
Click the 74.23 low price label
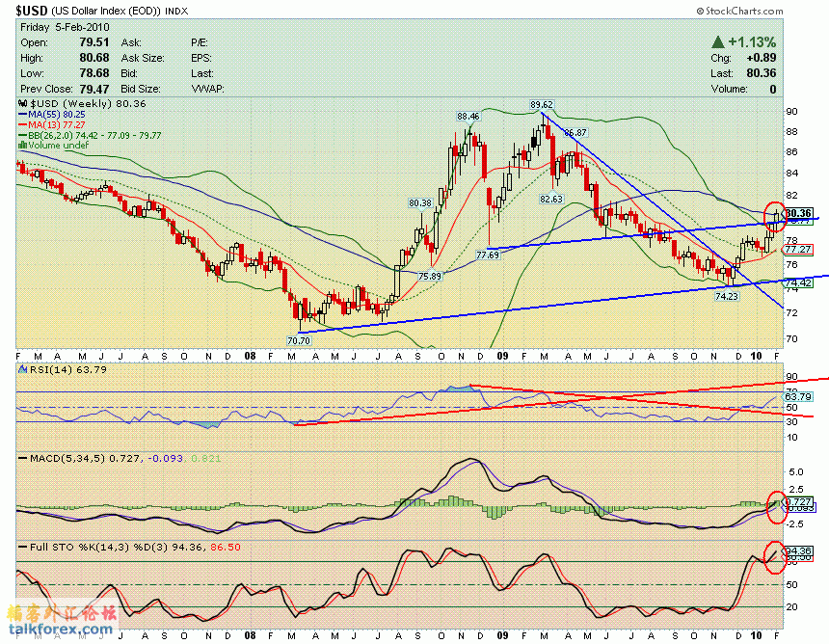click(727, 296)
